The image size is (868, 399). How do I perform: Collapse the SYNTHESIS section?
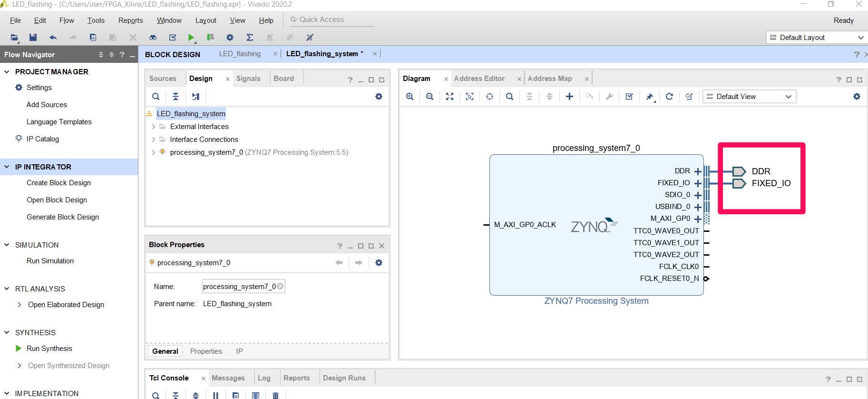pyautogui.click(x=7, y=332)
